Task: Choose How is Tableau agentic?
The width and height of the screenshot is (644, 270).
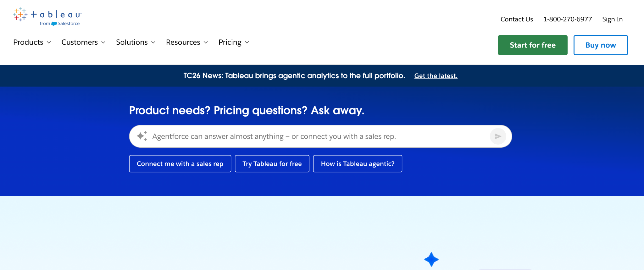Action: coord(358,164)
